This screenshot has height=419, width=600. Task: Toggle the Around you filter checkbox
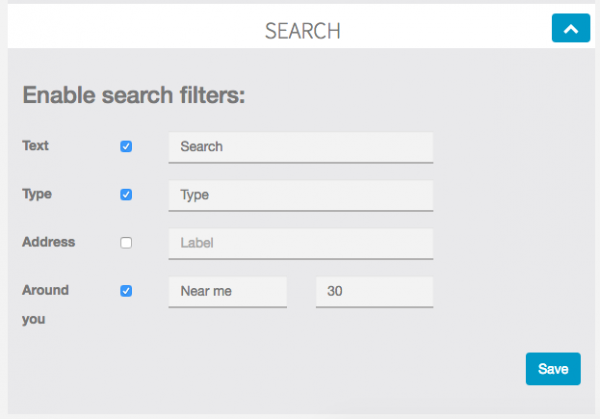point(126,291)
